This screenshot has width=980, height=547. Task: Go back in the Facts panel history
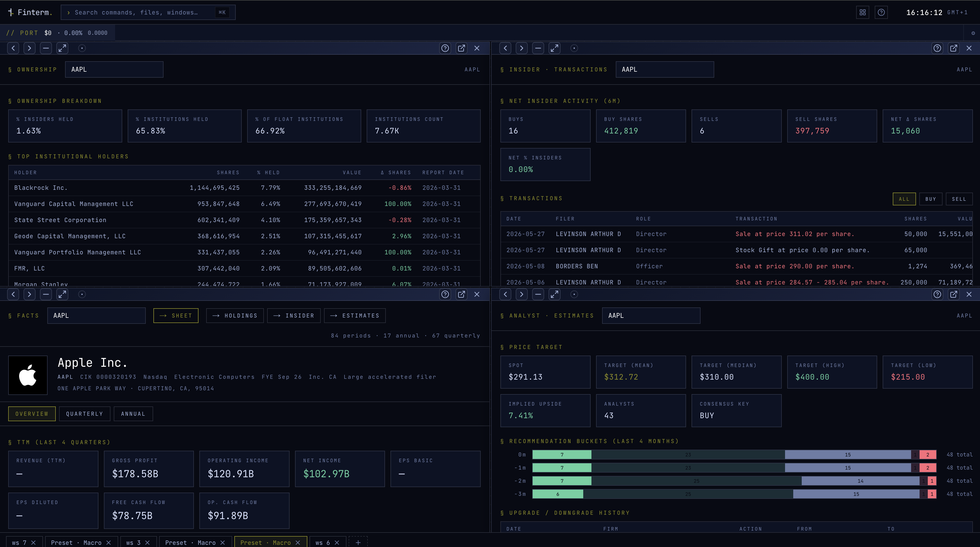(x=13, y=294)
